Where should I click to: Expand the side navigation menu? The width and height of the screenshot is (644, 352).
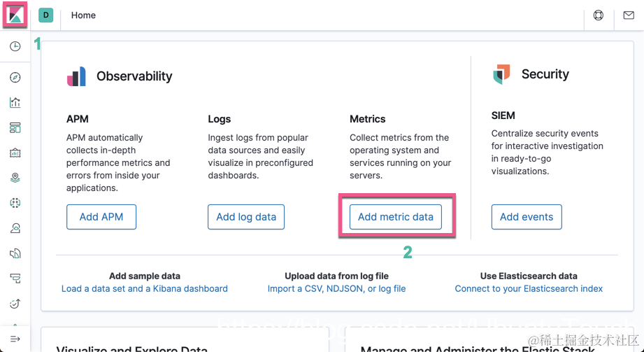15,339
